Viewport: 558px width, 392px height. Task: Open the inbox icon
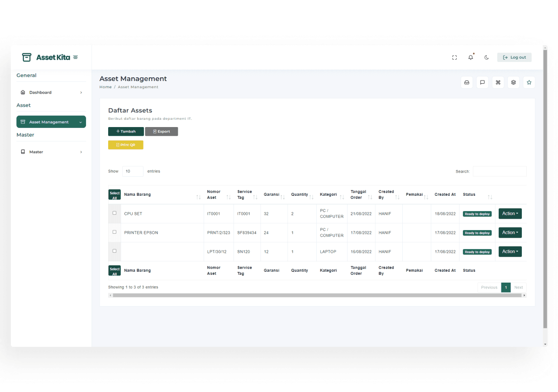pos(467,82)
